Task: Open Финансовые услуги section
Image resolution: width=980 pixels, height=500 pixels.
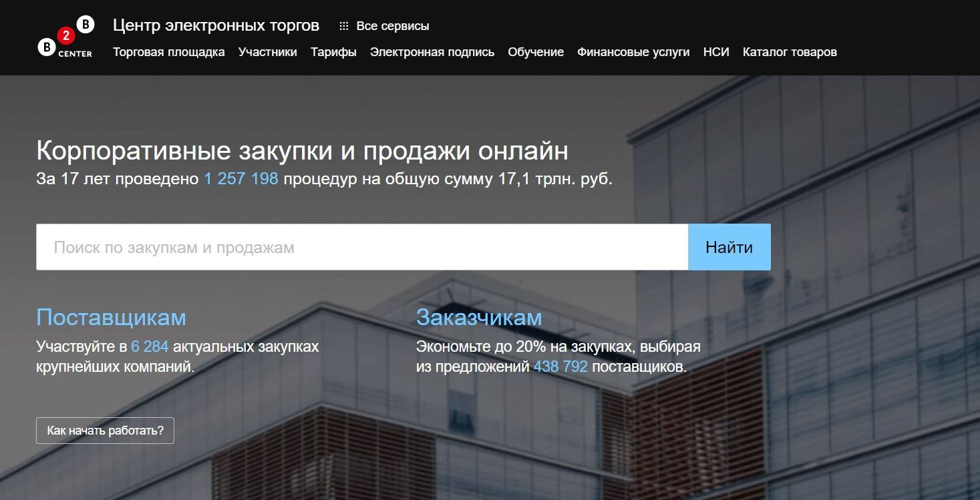Action: pos(633,51)
